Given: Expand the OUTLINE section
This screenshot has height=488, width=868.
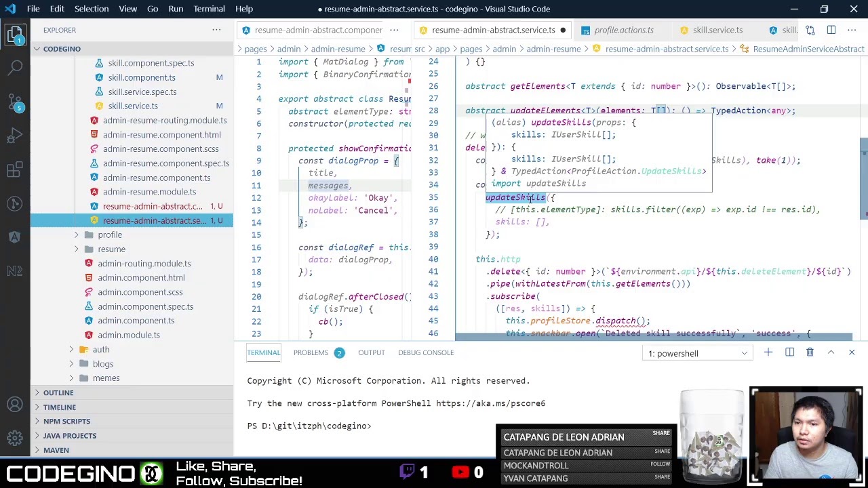Looking at the screenshot, I should 132,392.
